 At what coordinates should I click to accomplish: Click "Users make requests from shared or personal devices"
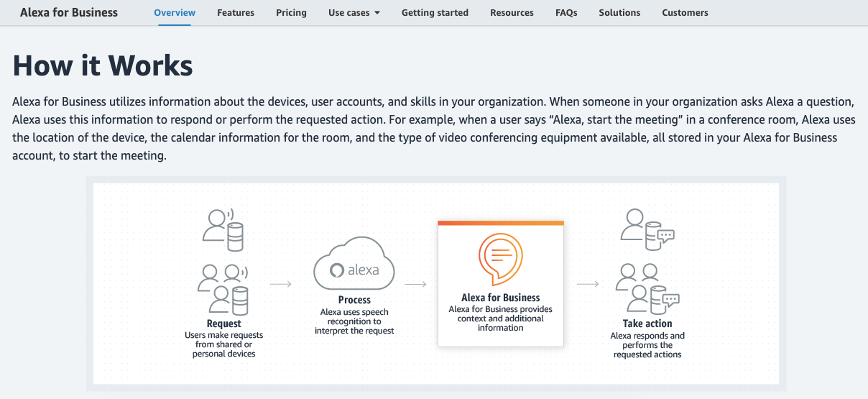coord(223,344)
